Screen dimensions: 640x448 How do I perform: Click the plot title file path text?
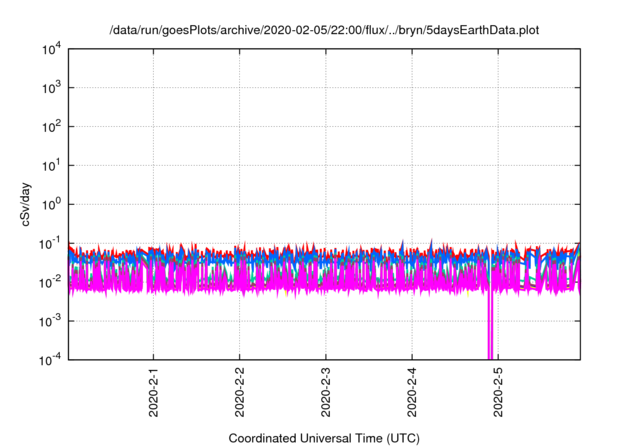pyautogui.click(x=324, y=30)
